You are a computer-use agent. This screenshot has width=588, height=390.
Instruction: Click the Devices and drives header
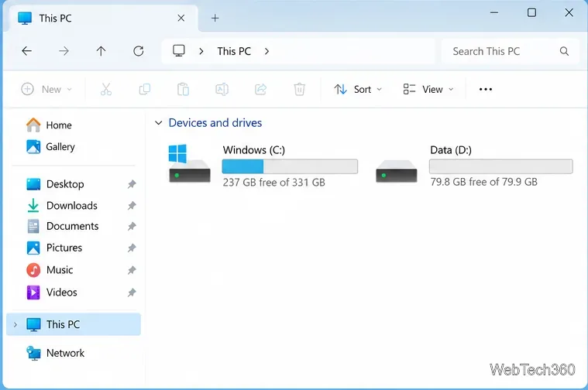point(215,123)
